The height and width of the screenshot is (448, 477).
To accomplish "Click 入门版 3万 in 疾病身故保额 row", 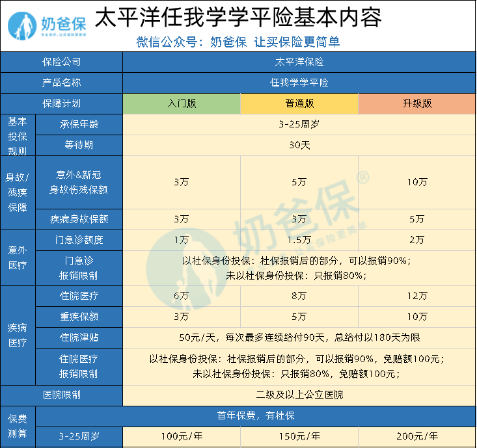I will 182,219.
